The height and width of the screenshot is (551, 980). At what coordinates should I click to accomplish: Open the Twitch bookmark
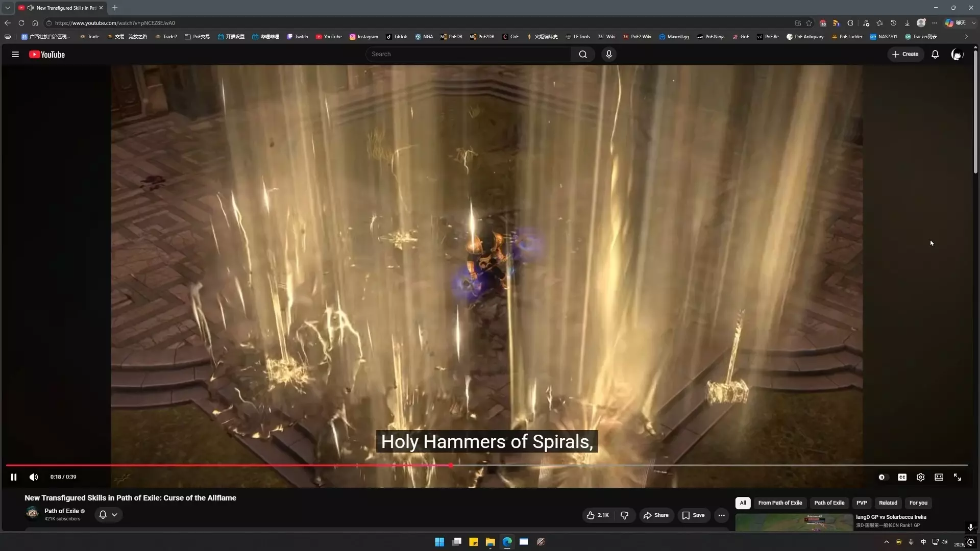(x=297, y=37)
